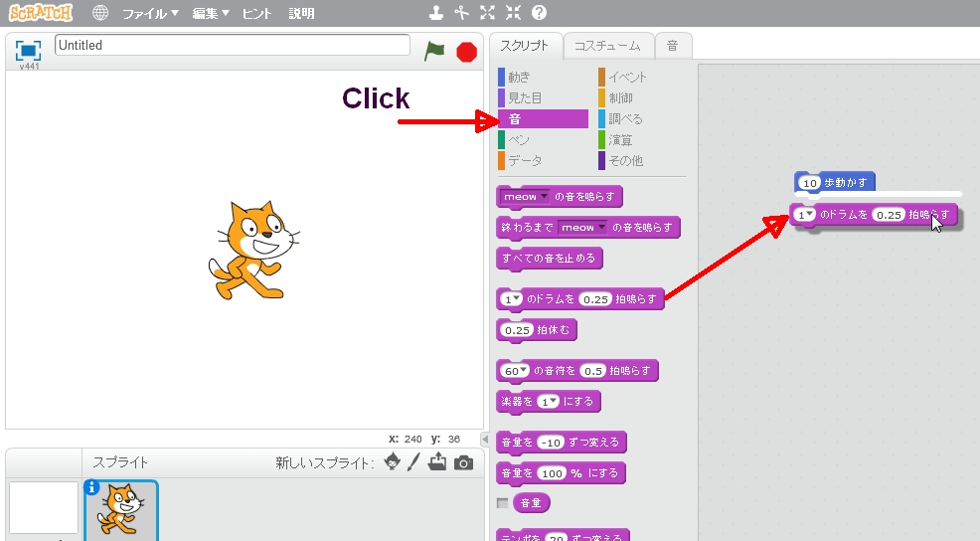Select the shrink sprite tool
Image resolution: width=980 pixels, height=541 pixels.
513,13
